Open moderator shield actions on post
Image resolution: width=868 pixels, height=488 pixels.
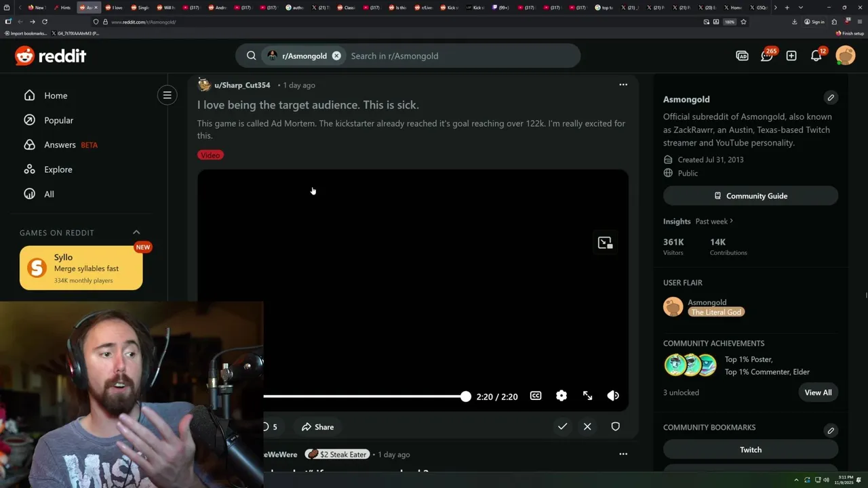click(x=616, y=426)
